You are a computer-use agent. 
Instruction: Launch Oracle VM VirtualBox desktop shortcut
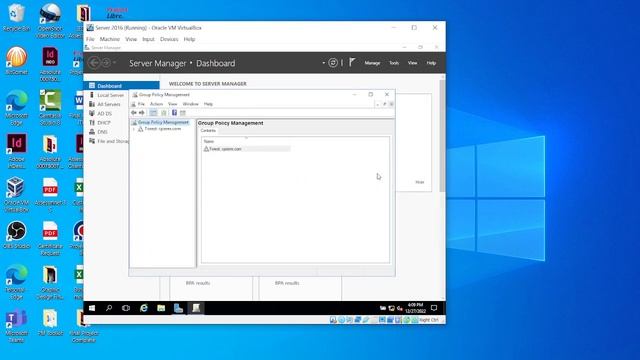coord(16,195)
